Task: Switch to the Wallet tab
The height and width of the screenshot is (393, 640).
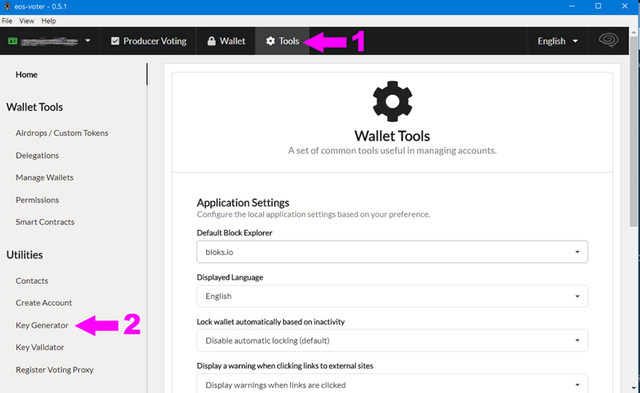Action: [x=226, y=41]
